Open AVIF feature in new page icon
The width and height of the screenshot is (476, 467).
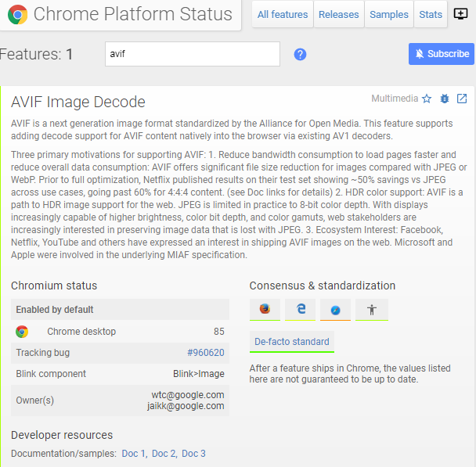pos(462,99)
